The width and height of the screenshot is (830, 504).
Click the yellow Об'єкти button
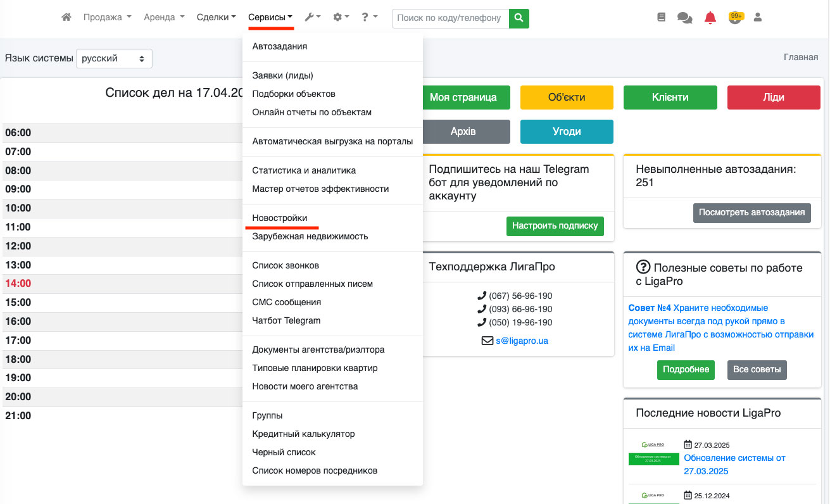point(567,98)
